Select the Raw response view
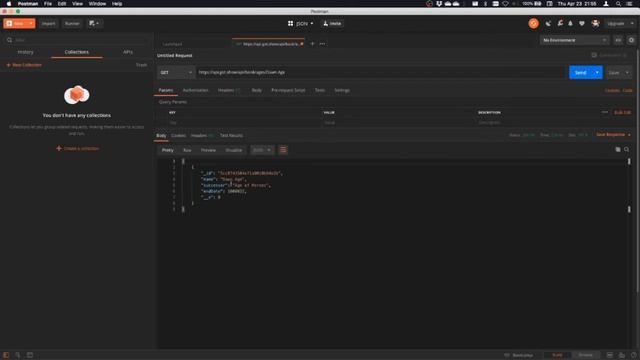This screenshot has height=360, width=640. coord(187,150)
